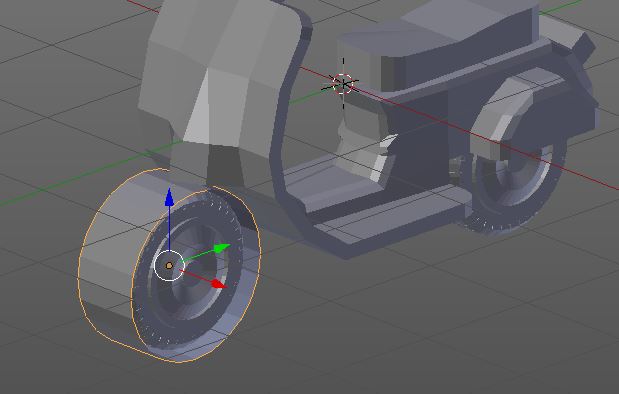Click the 3D cursor crosshair
The height and width of the screenshot is (394, 619).
pos(343,84)
